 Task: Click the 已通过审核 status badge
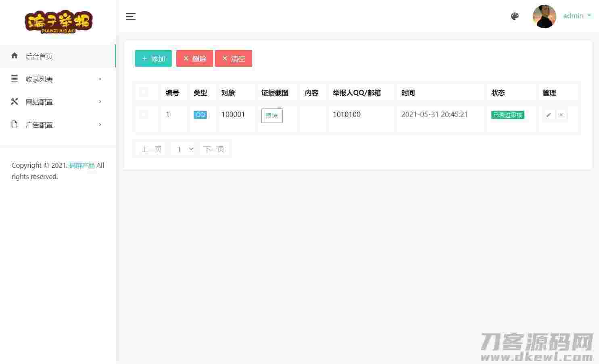tap(508, 115)
